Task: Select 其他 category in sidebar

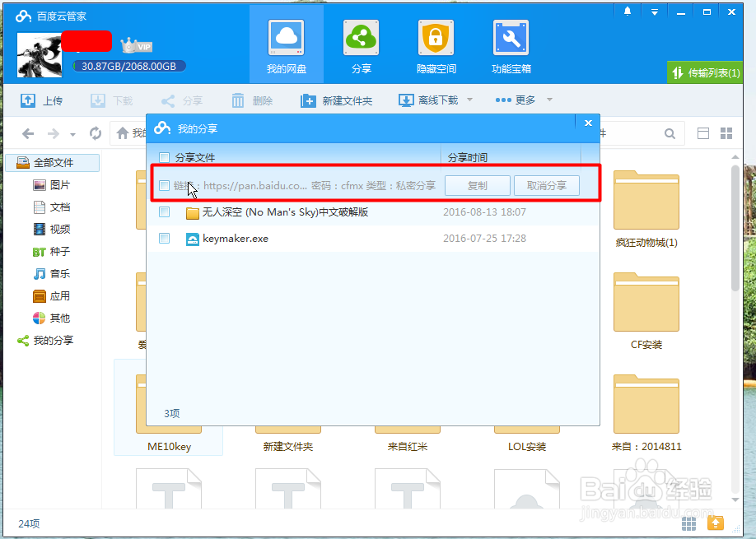Action: pyautogui.click(x=52, y=318)
